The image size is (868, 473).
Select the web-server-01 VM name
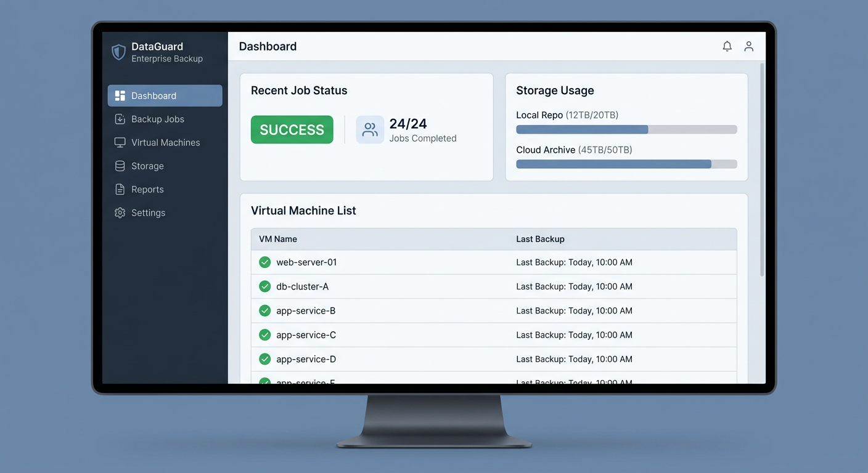pos(306,262)
